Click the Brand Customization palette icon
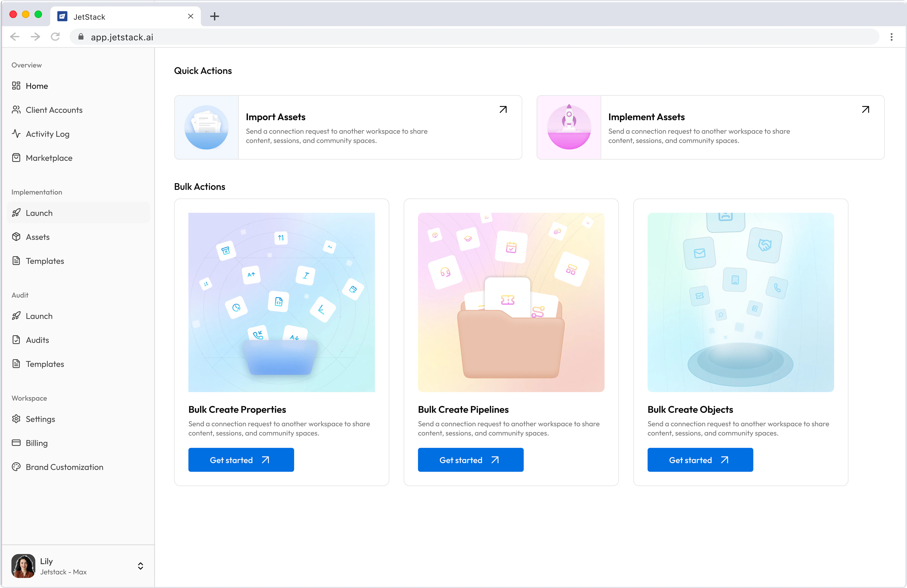Image resolution: width=907 pixels, height=588 pixels. [x=16, y=467]
